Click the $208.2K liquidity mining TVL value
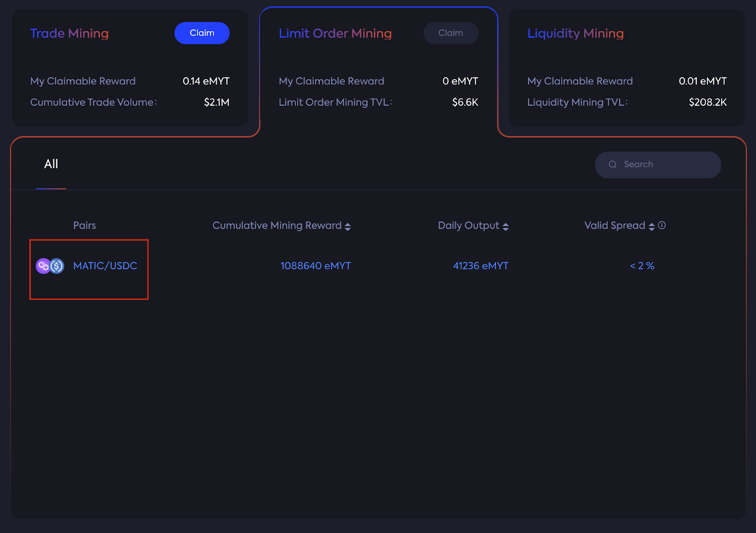The width and height of the screenshot is (756, 533). [x=708, y=102]
